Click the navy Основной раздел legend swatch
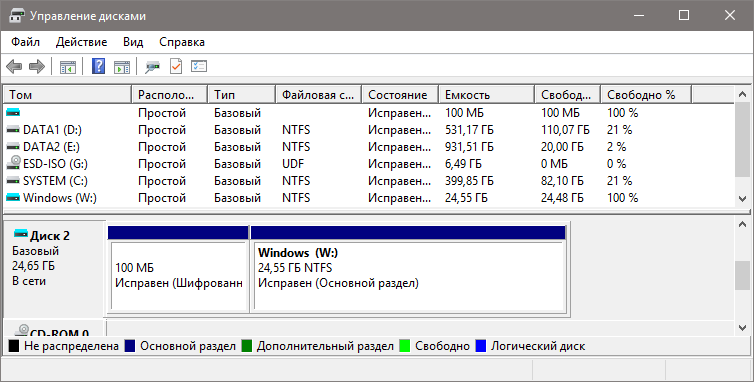This screenshot has width=754, height=382. [130, 346]
